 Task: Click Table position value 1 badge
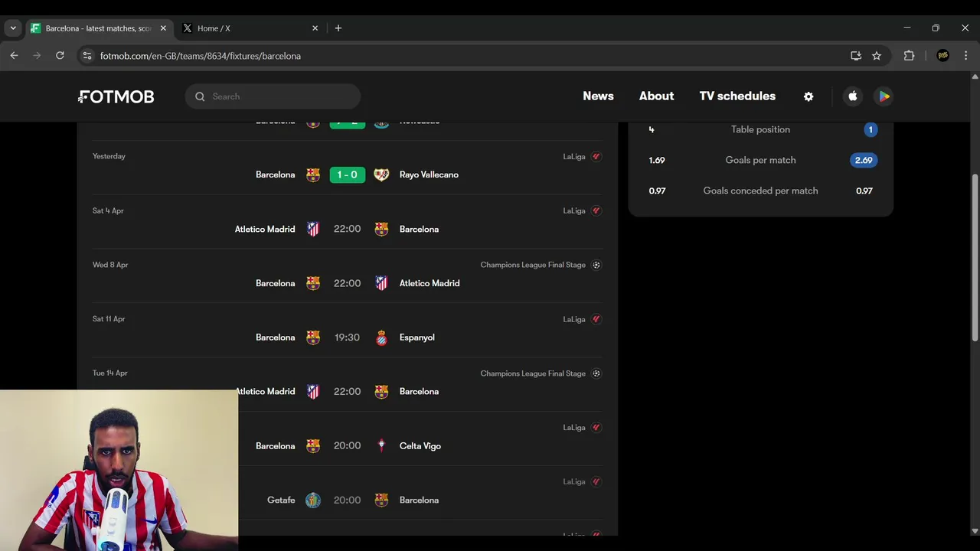[871, 129]
